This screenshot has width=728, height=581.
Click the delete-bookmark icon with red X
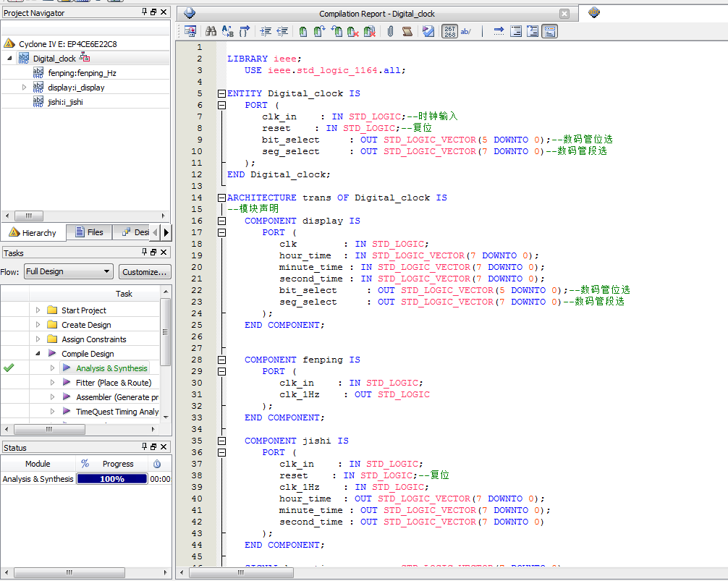pyautogui.click(x=353, y=31)
